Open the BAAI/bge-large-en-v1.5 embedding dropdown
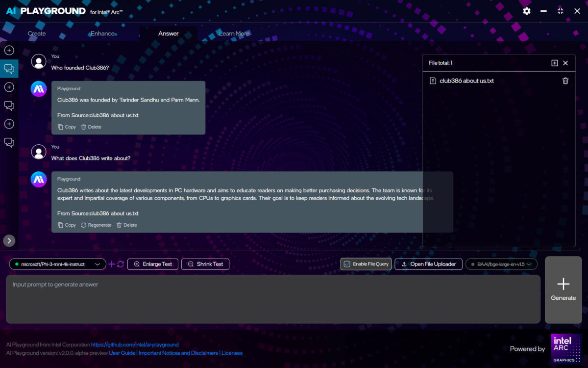 (501, 264)
